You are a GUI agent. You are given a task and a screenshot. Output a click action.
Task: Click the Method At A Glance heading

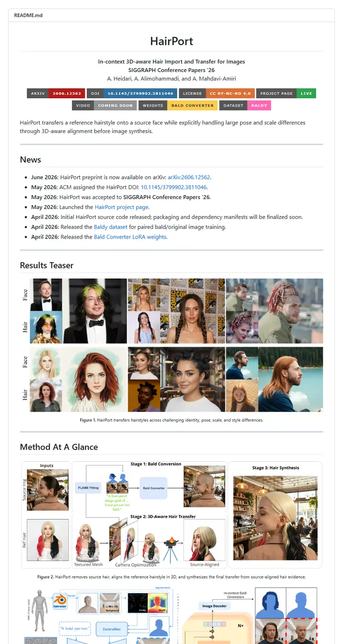59,447
